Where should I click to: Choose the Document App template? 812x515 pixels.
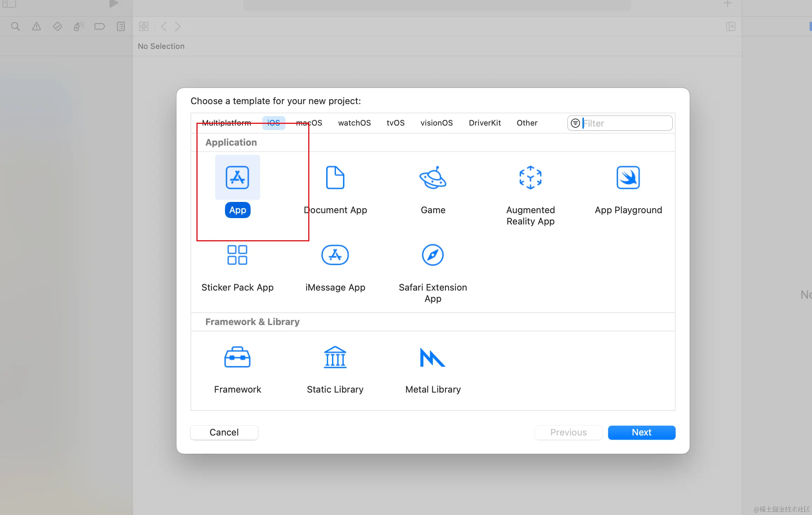(335, 178)
